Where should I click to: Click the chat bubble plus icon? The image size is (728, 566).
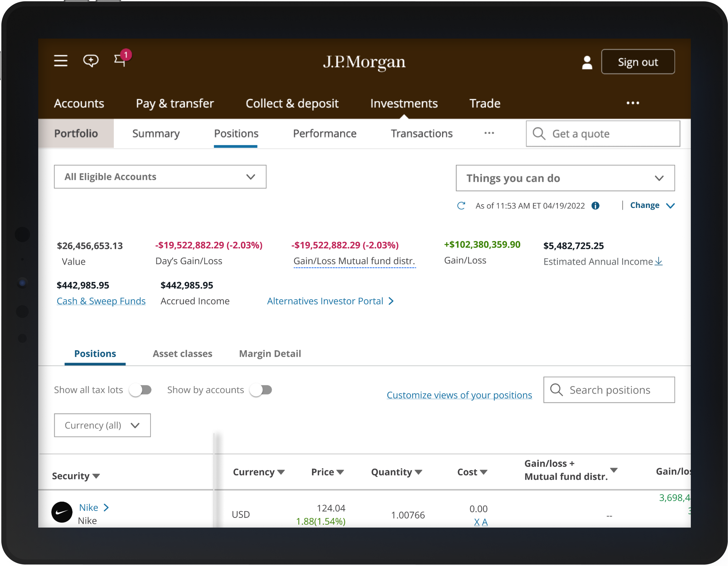[91, 61]
